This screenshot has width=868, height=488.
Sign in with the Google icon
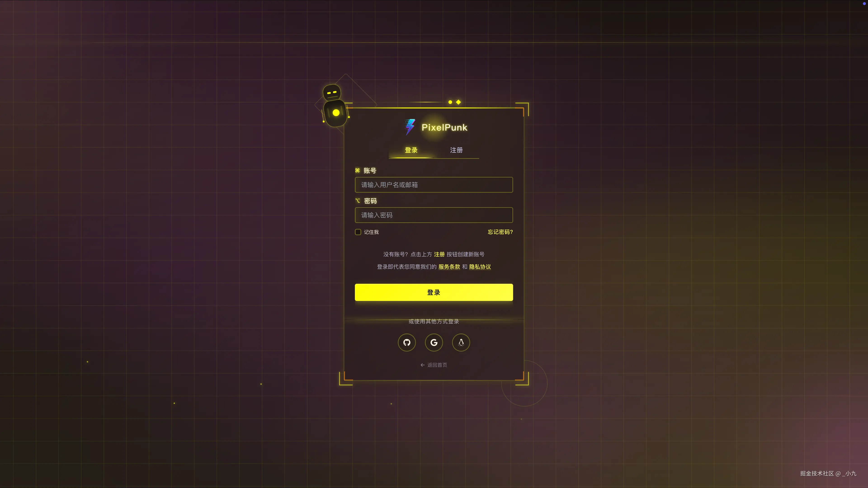[x=434, y=343]
